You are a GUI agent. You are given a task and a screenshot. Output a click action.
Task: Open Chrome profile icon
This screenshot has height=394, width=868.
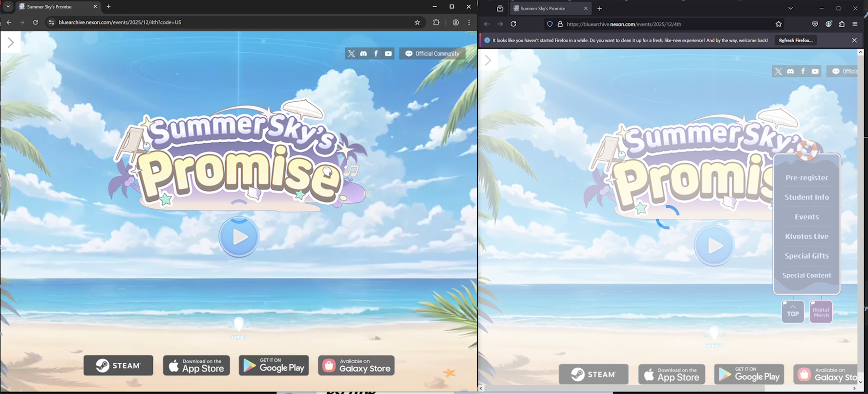click(x=456, y=22)
